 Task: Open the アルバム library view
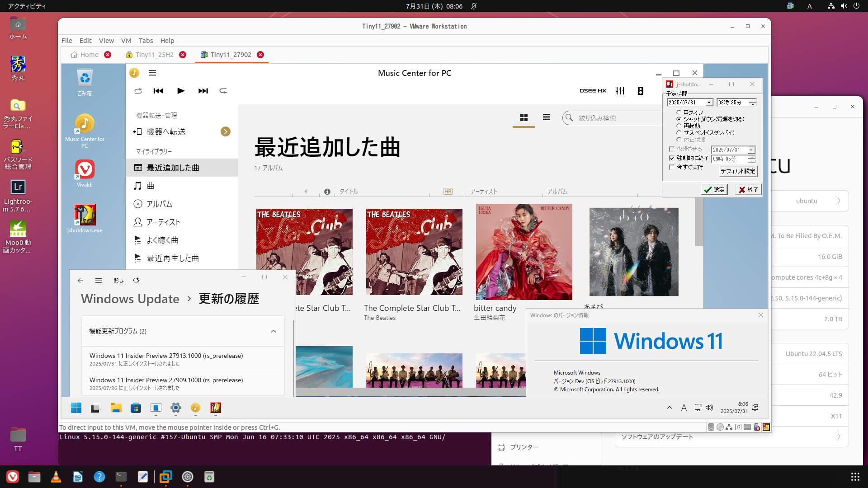(182, 204)
